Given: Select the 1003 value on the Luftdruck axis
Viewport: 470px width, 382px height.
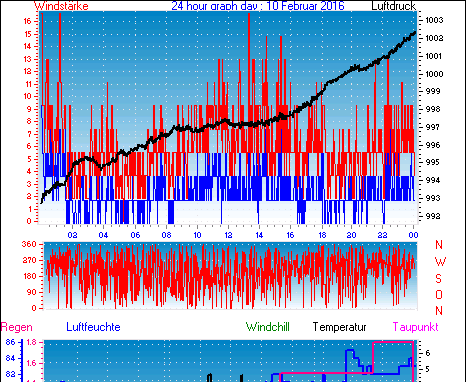Looking at the screenshot, I should 434,20.
